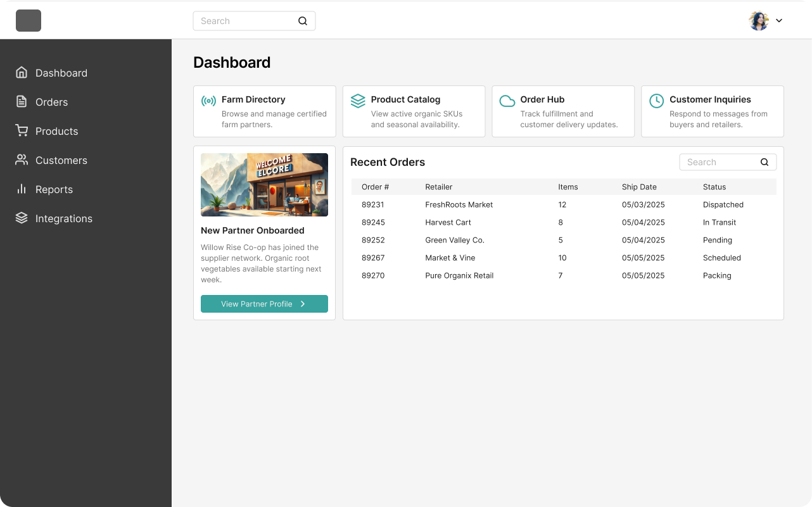This screenshot has height=507, width=812.
Task: Open the Order Hub card title
Action: 542,99
